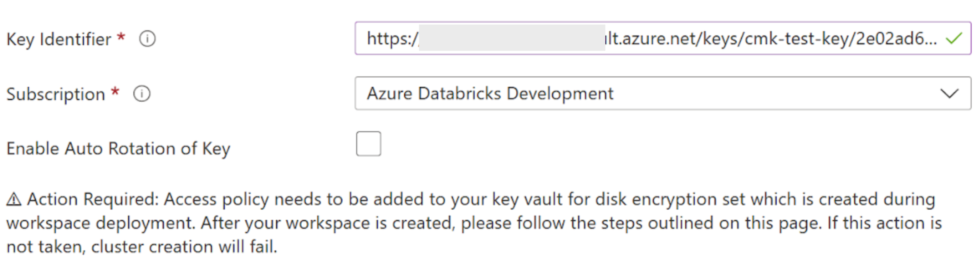
Task: Expand the Subscription dropdown chevron arrow
Action: tap(949, 94)
